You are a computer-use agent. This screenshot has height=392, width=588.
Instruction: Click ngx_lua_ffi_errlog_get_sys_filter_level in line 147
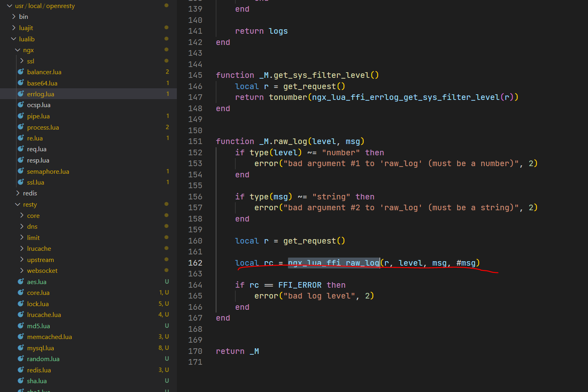406,97
